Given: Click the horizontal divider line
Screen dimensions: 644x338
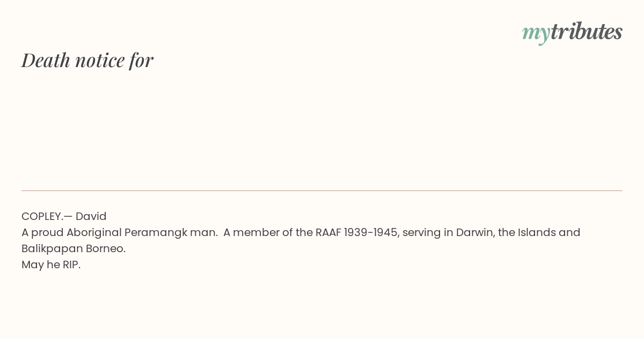Looking at the screenshot, I should click(x=322, y=190).
